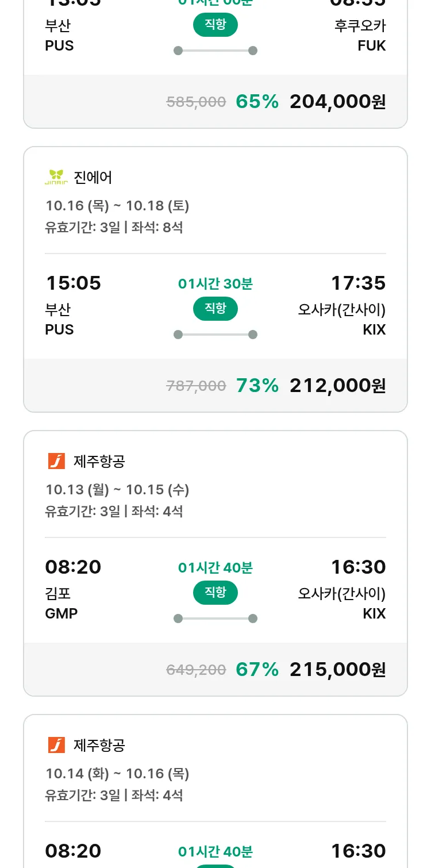
Task: Select the 215,000원 Jeju Air fare
Action: [x=337, y=670]
